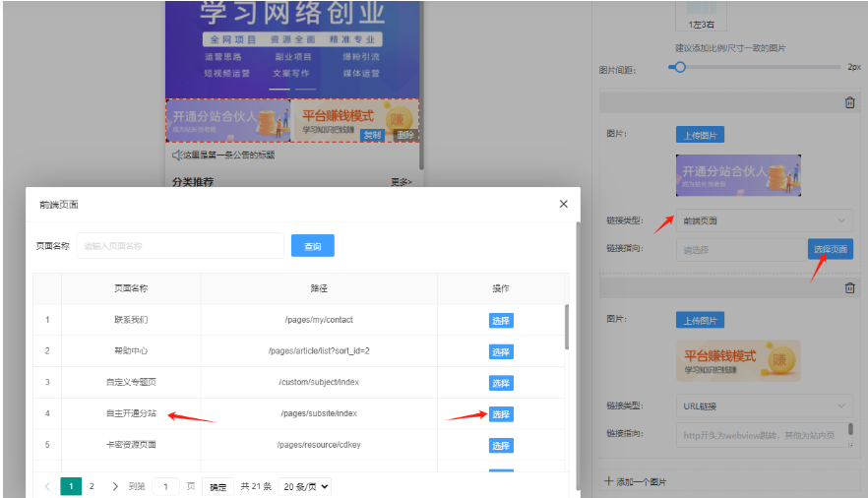
Task: Focus the 请选择 link target field
Action: click(741, 250)
